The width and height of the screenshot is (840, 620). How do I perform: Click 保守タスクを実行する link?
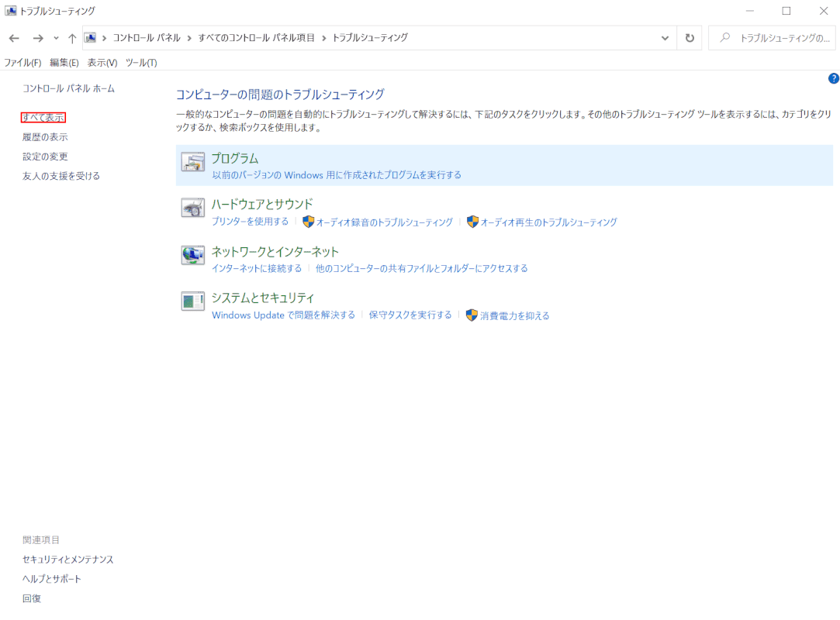[410, 315]
